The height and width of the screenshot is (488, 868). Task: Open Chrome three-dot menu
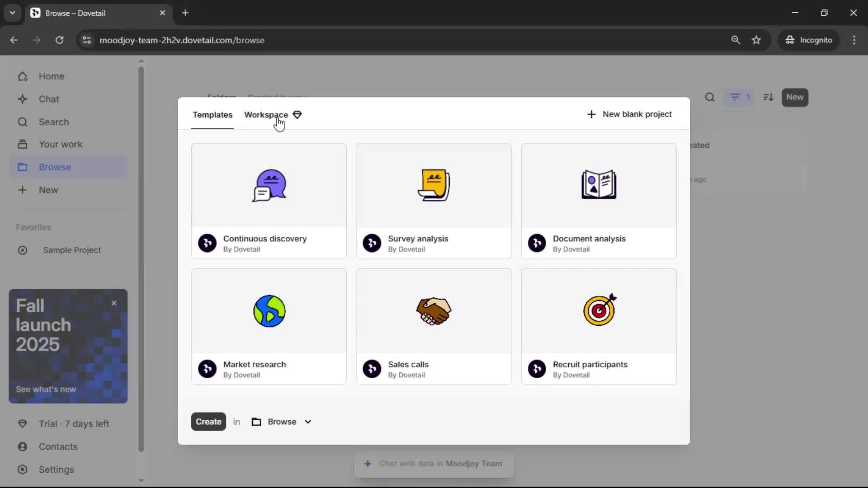click(854, 40)
